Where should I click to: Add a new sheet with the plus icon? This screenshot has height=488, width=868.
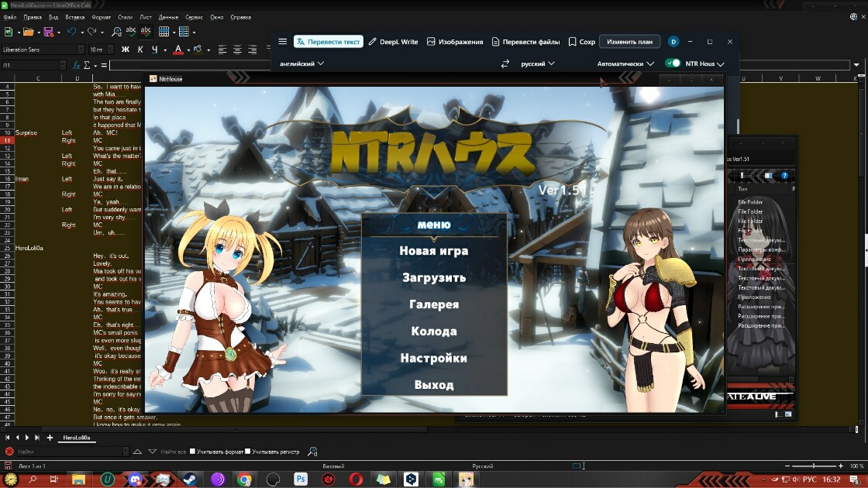point(50,438)
